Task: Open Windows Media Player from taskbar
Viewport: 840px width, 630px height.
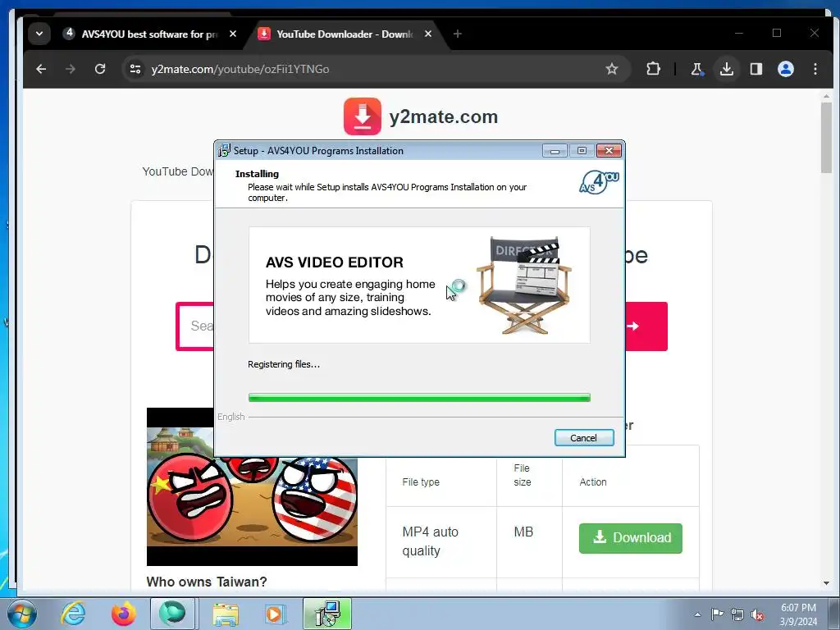Action: (x=276, y=614)
